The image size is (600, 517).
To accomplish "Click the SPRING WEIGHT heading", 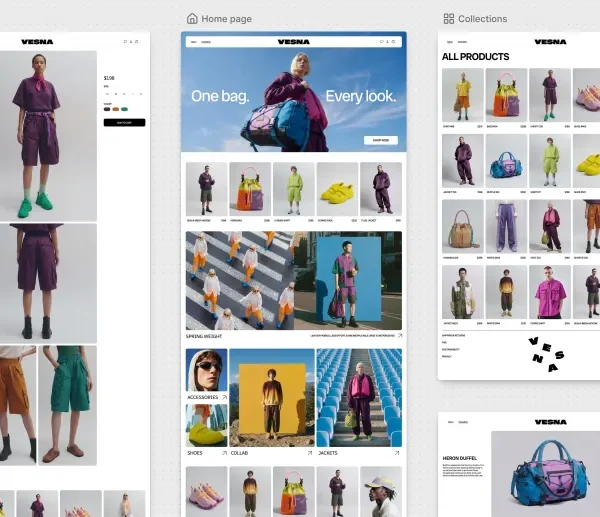I will (204, 336).
